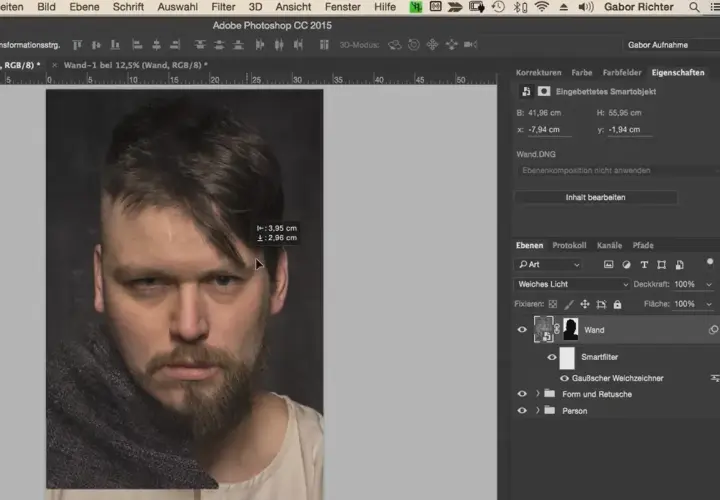Open Spotlight search in menu bar
This screenshot has width=720, height=500.
[694, 7]
